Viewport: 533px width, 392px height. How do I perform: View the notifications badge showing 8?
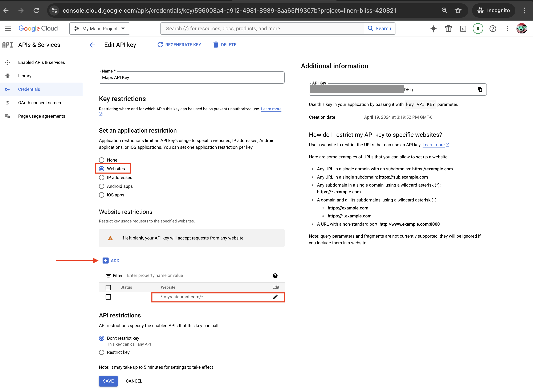pos(478,29)
